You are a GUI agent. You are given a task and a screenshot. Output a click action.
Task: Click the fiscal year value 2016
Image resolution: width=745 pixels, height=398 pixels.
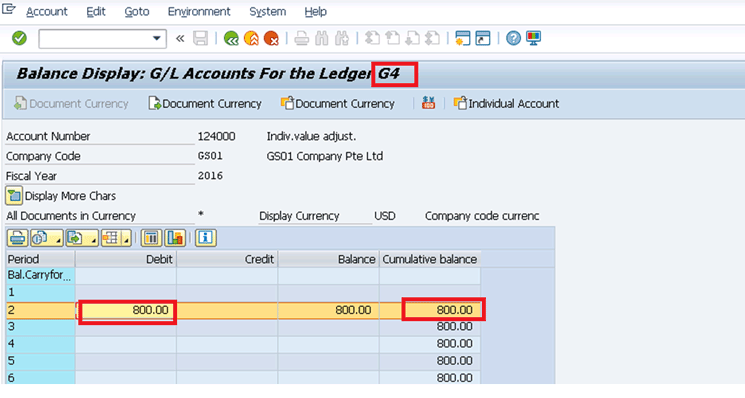[x=210, y=176]
